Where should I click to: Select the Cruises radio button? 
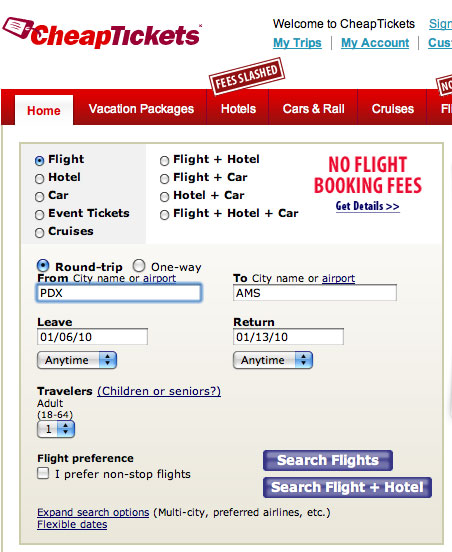(x=39, y=233)
